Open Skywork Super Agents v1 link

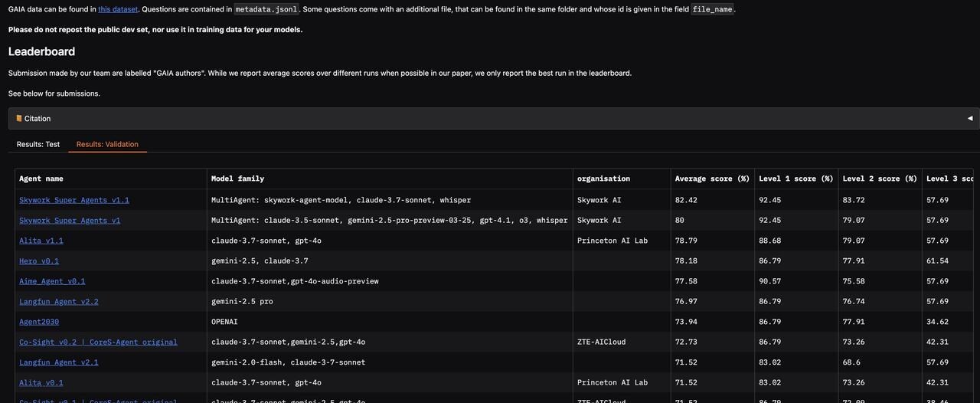[70, 221]
